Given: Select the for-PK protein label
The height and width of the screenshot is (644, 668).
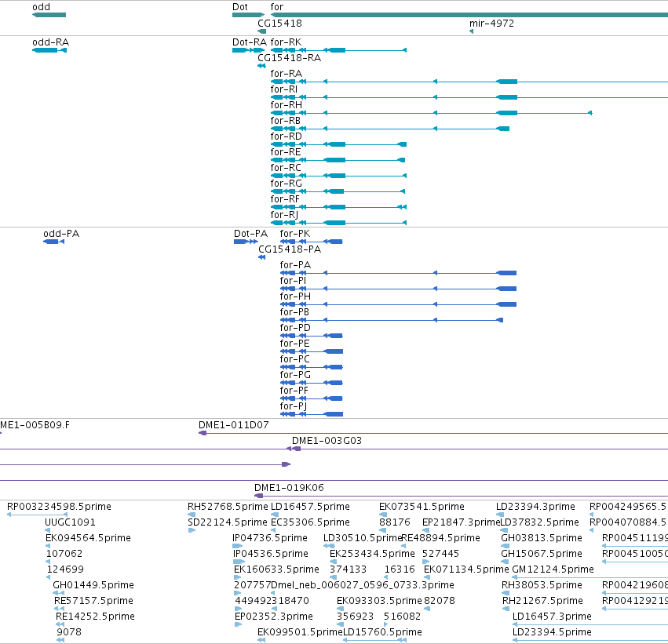Looking at the screenshot, I should pos(295,234).
